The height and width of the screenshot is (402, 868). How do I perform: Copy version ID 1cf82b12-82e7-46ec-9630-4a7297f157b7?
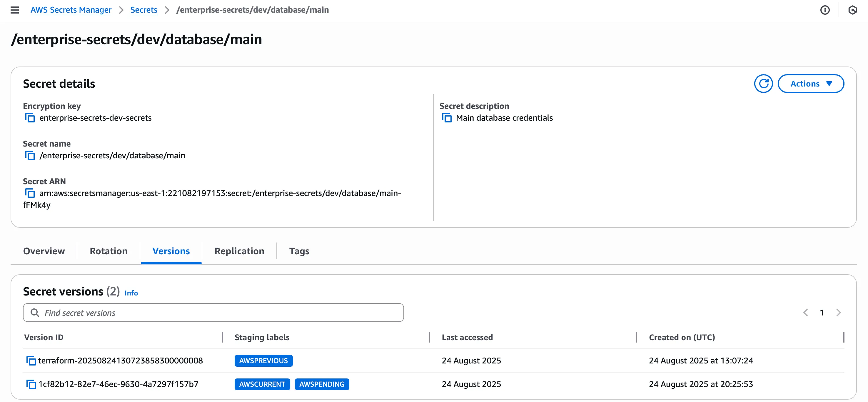click(x=31, y=384)
